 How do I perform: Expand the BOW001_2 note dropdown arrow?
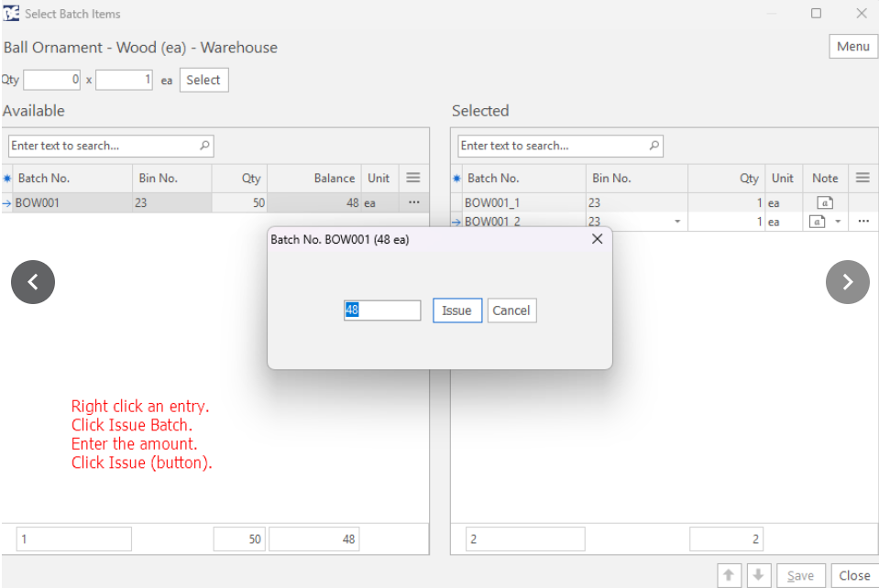pos(838,222)
